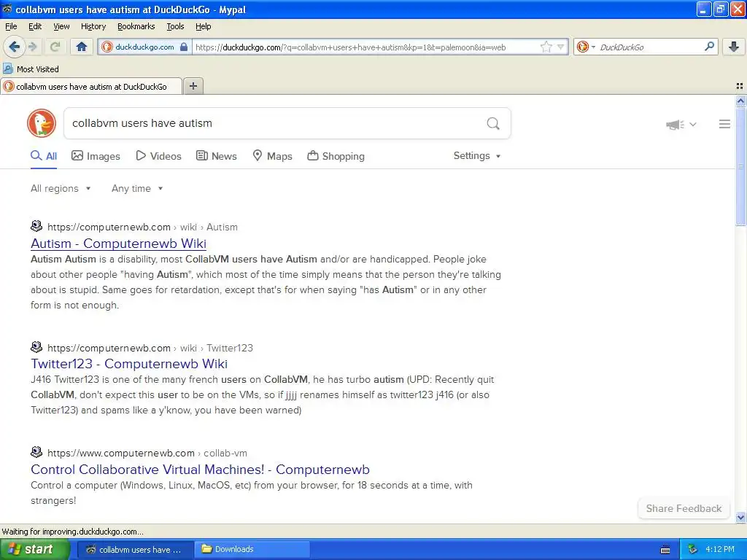Image resolution: width=747 pixels, height=560 pixels.
Task: Click the Forward arrow button
Action: (x=33, y=47)
